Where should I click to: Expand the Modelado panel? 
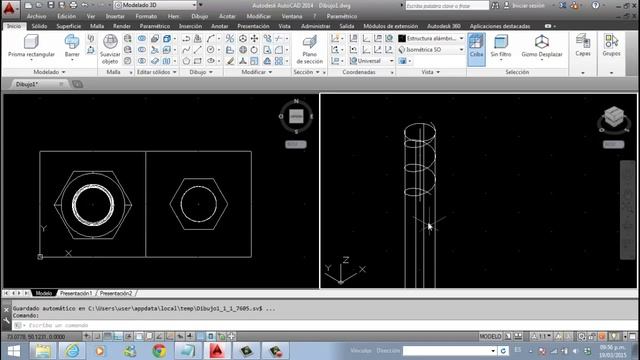click(49, 72)
